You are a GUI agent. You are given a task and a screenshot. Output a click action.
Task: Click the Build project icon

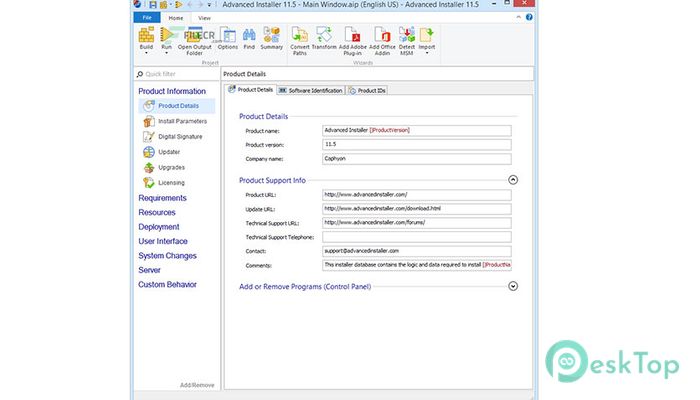click(146, 35)
